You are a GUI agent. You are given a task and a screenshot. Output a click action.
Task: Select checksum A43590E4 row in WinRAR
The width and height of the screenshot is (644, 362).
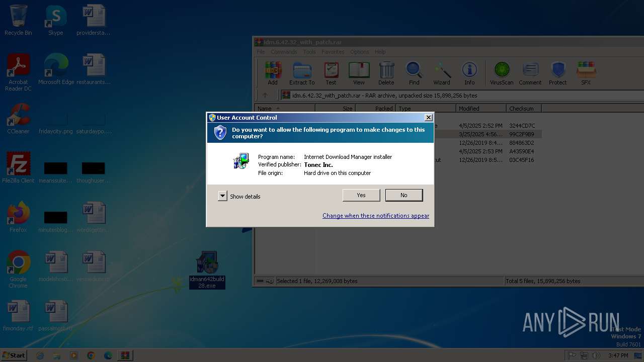tap(522, 151)
